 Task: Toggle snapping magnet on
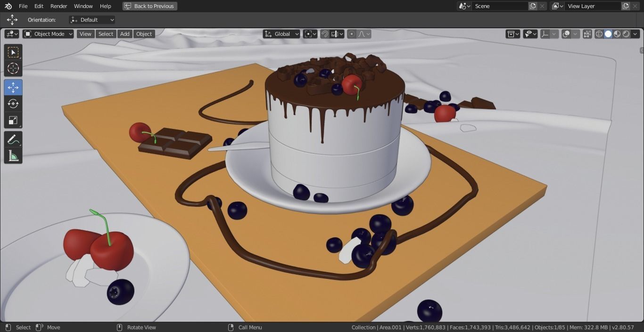click(324, 34)
